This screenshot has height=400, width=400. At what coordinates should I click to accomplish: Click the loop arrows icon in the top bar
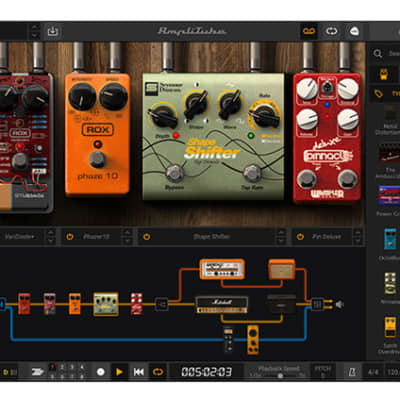coord(331,31)
